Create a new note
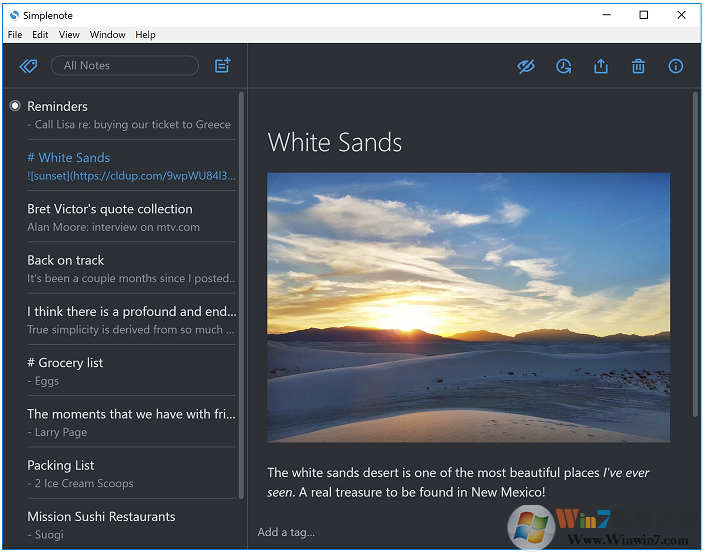The width and height of the screenshot is (705, 554). coord(222,66)
